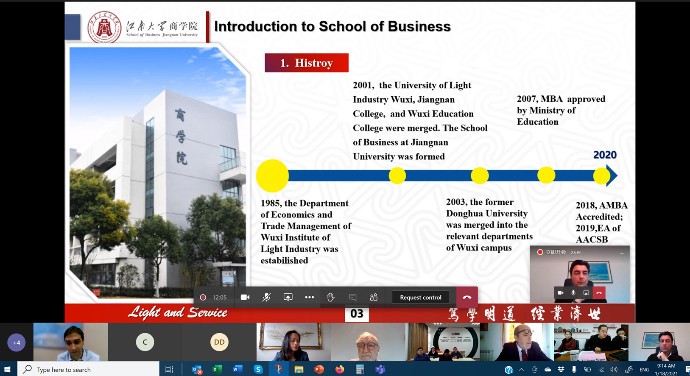Show the meeting chat conversation
Viewport: 690px width, 376px height.
(352, 297)
